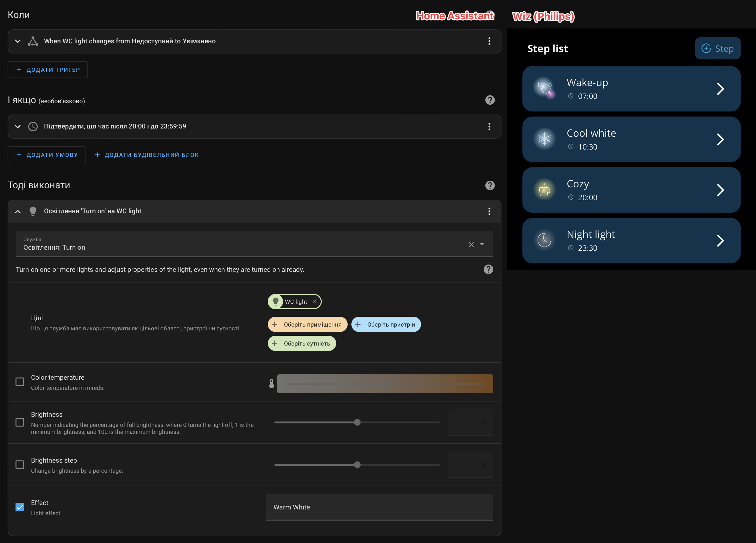756x543 pixels.
Task: Click the plus circle icon in the Step button
Action: pos(706,48)
